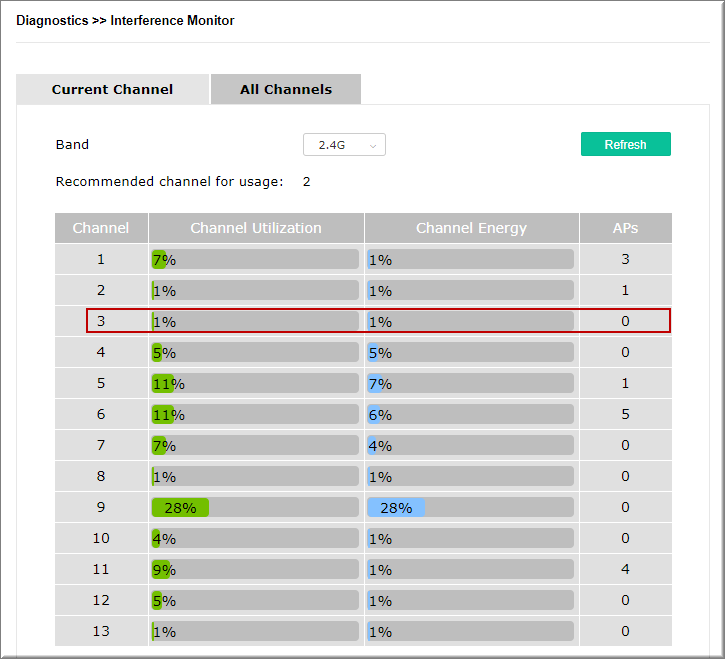Click the green Refresh button

[x=626, y=144]
